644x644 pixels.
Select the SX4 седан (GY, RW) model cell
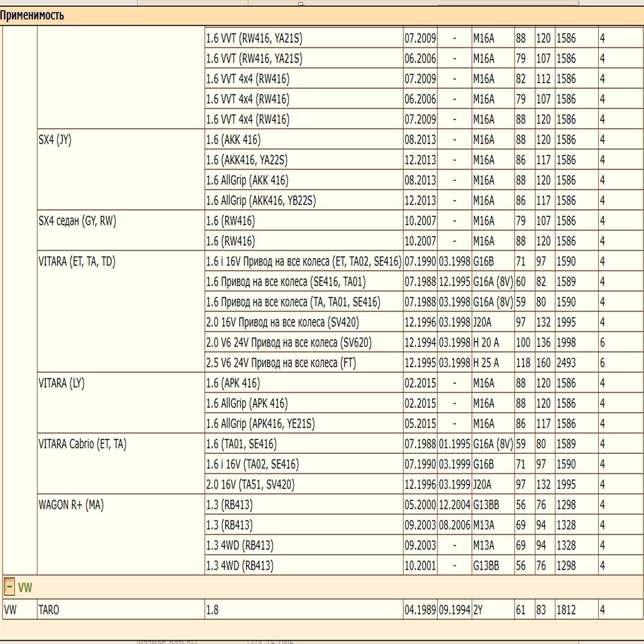coord(77,221)
